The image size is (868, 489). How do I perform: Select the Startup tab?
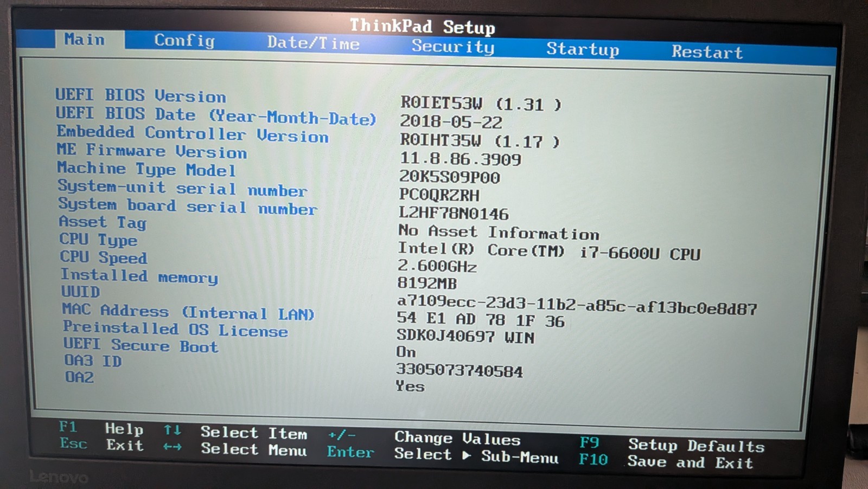click(583, 49)
